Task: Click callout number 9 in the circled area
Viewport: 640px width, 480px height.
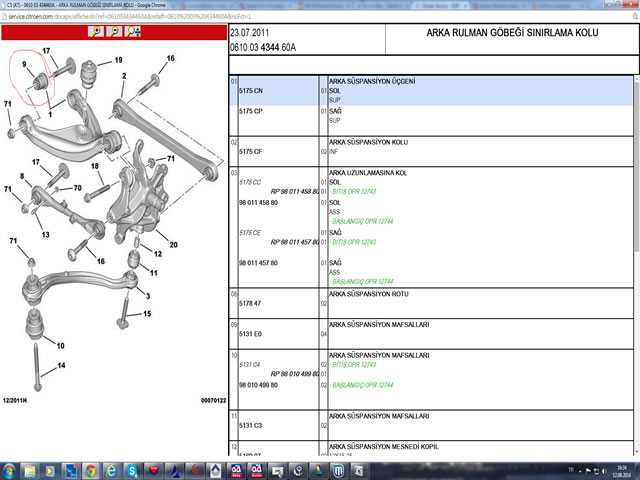Action: point(24,64)
